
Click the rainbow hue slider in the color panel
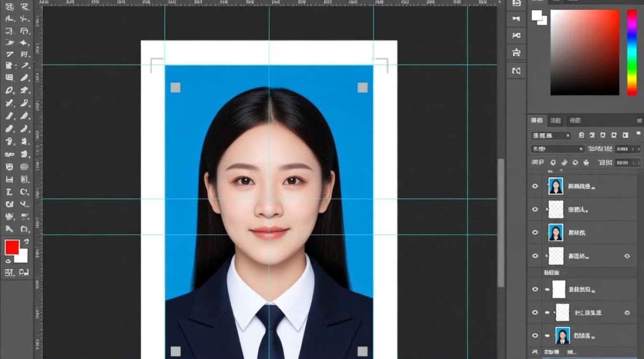632,53
